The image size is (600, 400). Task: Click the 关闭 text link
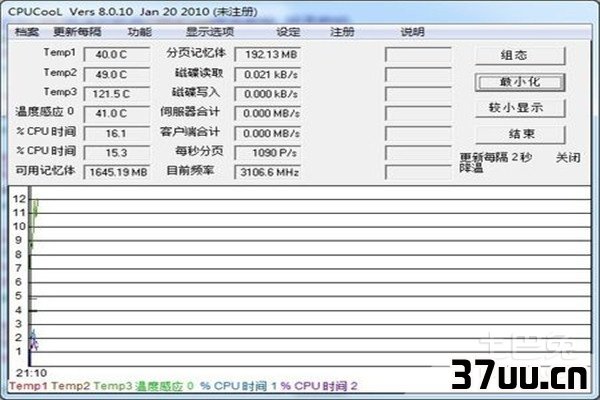[568, 157]
